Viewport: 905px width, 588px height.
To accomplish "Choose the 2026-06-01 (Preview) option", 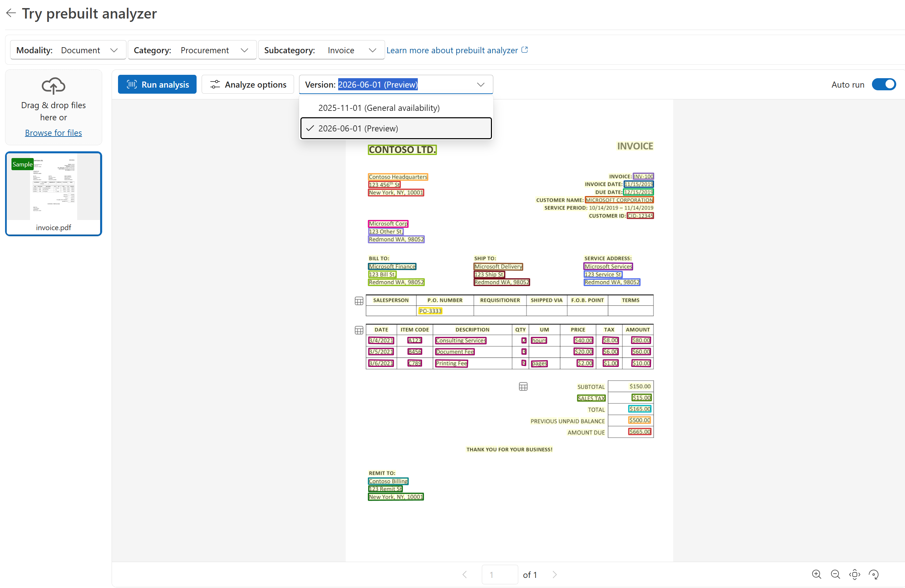I will [396, 128].
